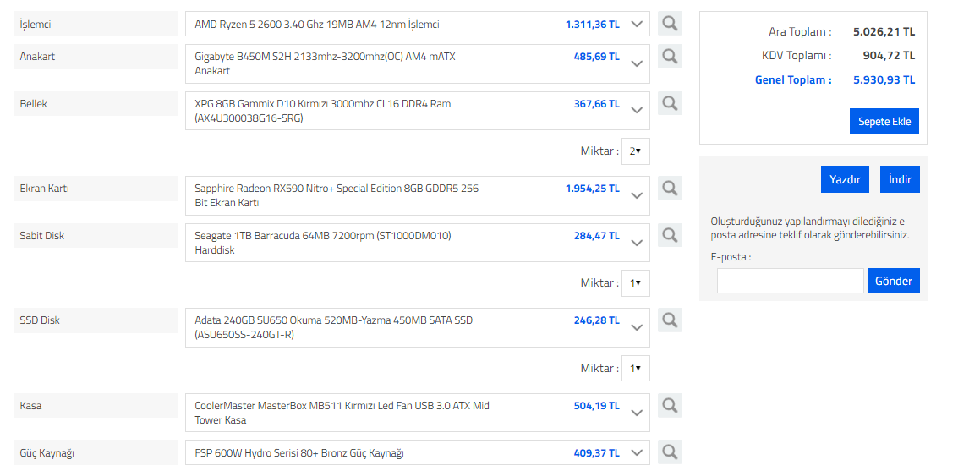
Task: Open the FSP 600W Hydro dropdown arrow
Action: 636,452
